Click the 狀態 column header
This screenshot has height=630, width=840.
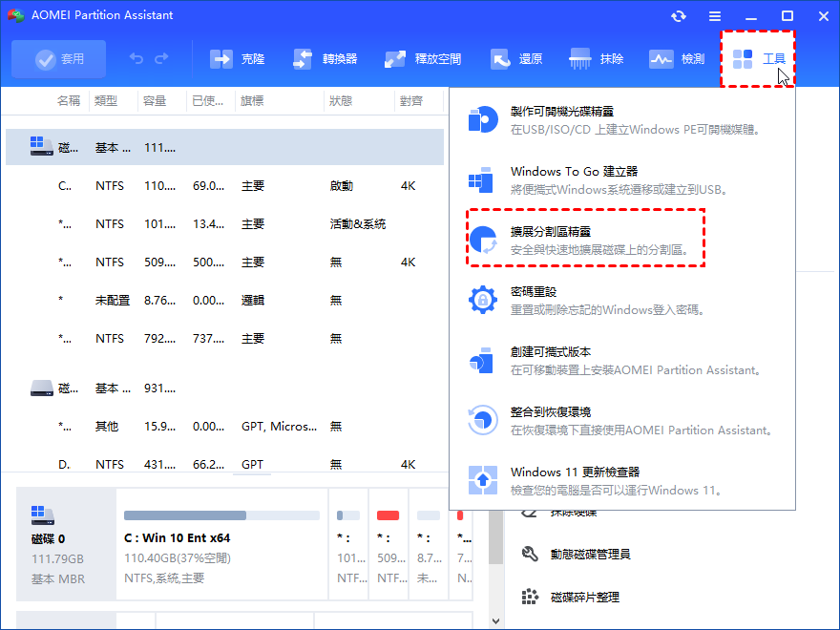click(x=341, y=101)
